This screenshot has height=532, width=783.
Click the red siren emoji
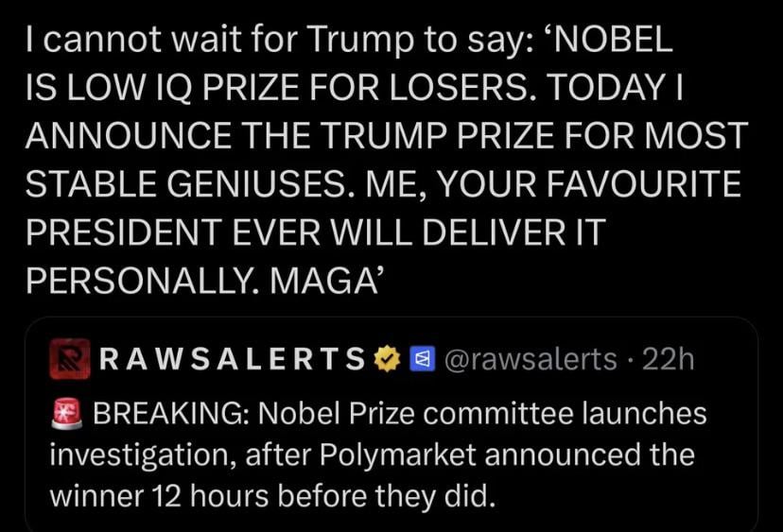coord(68,413)
